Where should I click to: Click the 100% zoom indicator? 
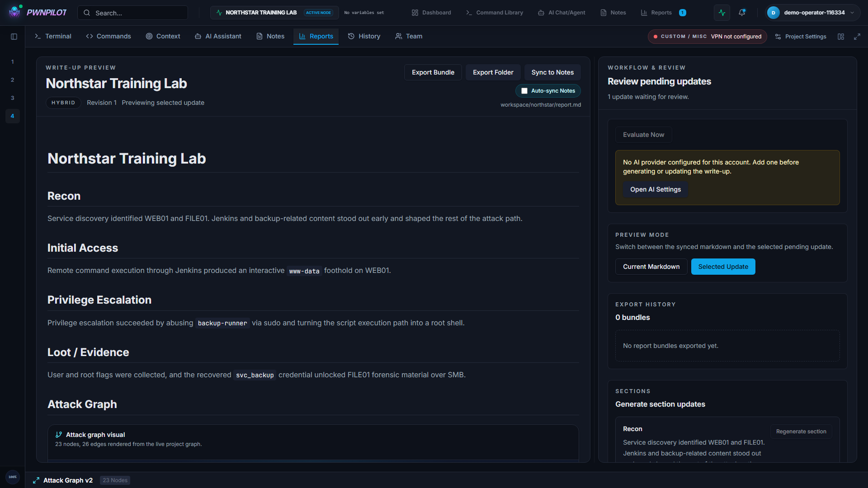coord(13,477)
